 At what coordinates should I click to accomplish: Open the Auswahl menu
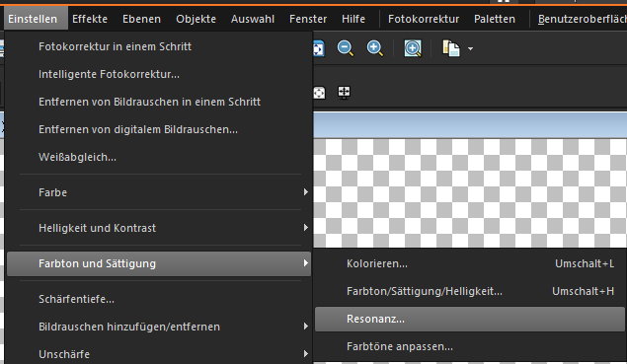[253, 19]
